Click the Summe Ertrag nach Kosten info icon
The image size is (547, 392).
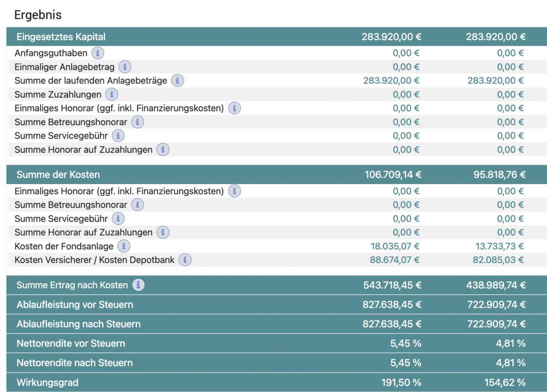point(139,285)
